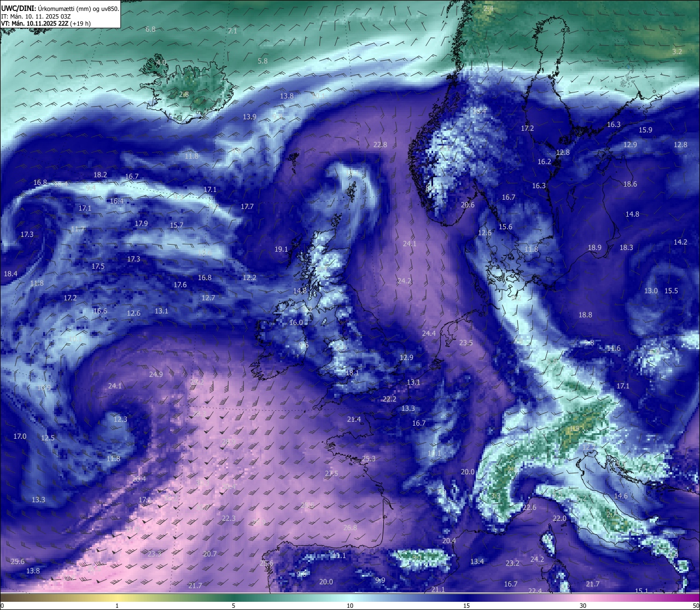The height and width of the screenshot is (610, 700).
Task: Click the map value 27.5 off Brittany
Action: click(x=331, y=474)
